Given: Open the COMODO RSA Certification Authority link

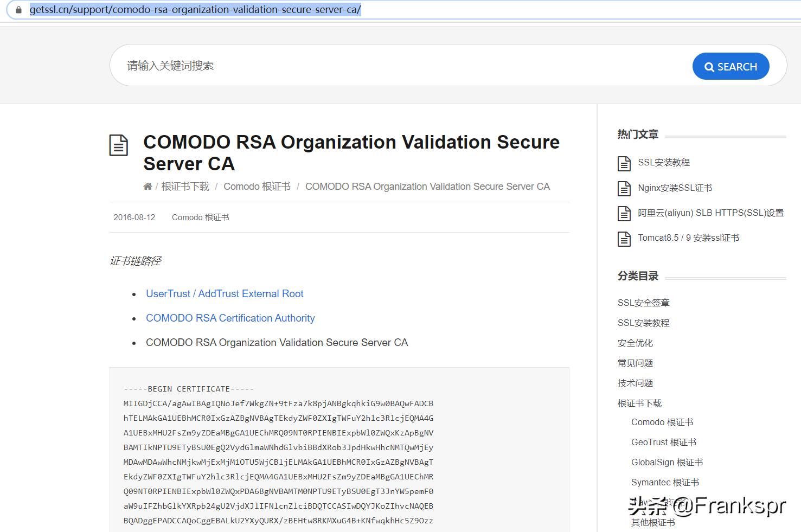Looking at the screenshot, I should pyautogui.click(x=230, y=318).
